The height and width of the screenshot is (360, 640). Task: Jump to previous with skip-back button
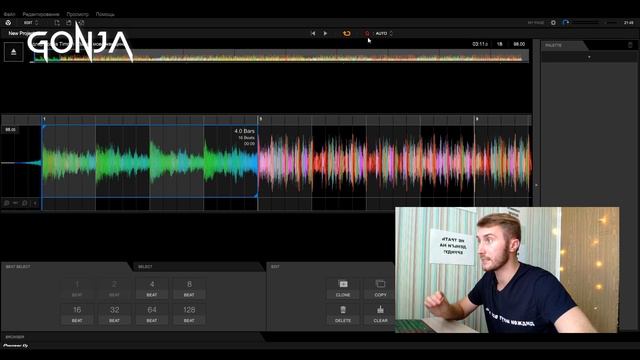click(x=313, y=33)
